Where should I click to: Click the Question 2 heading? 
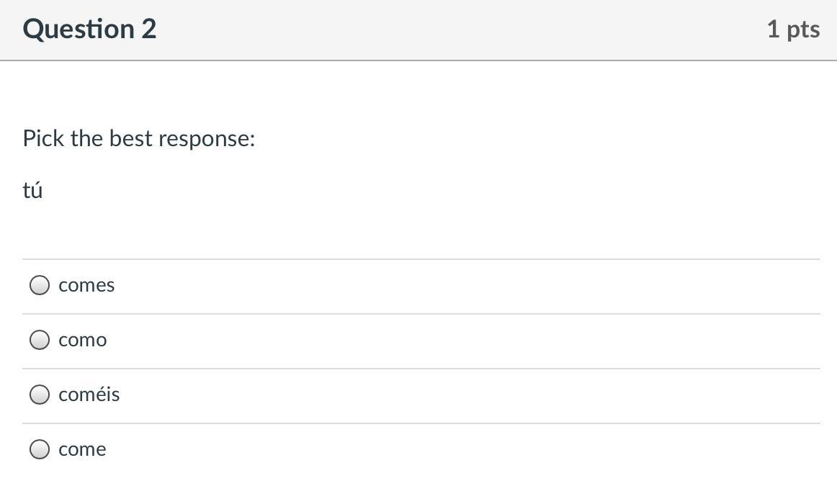coord(89,29)
